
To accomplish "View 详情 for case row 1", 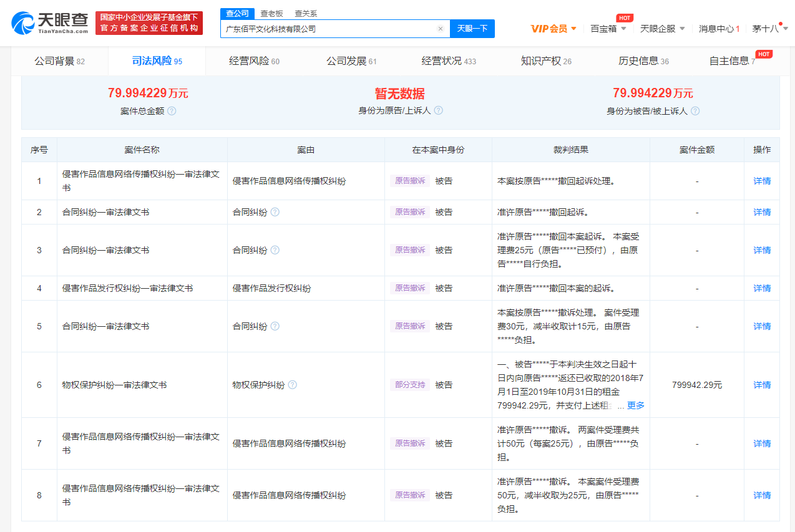I will point(762,181).
